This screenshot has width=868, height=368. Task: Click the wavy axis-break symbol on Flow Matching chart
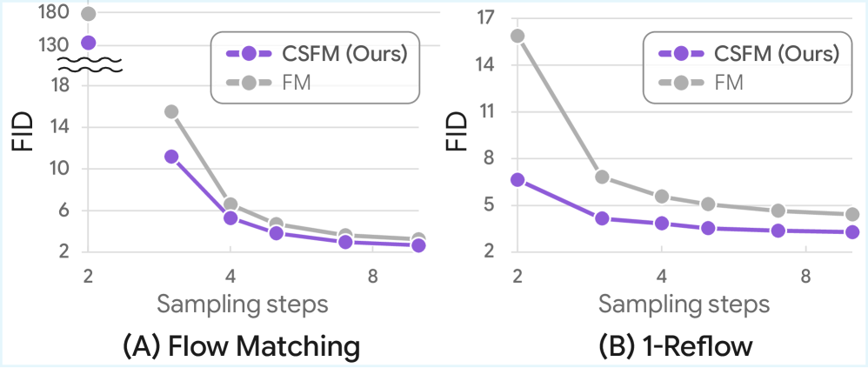tap(90, 64)
